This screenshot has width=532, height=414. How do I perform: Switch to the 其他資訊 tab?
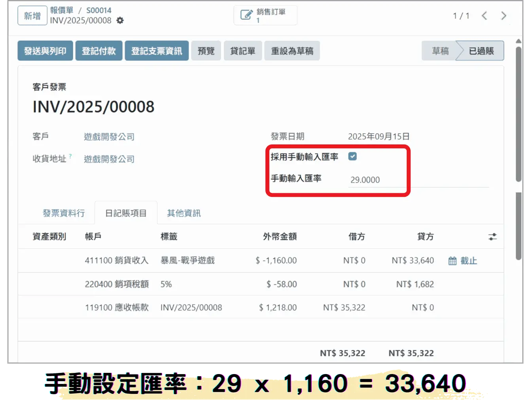(x=184, y=213)
